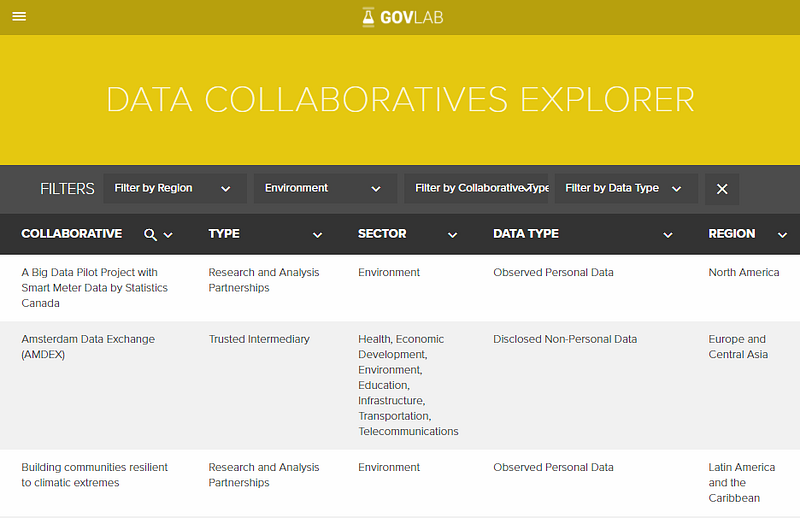Open Amsterdam Data Exchange (AMDEX) entry
The width and height of the screenshot is (800, 518).
[88, 347]
